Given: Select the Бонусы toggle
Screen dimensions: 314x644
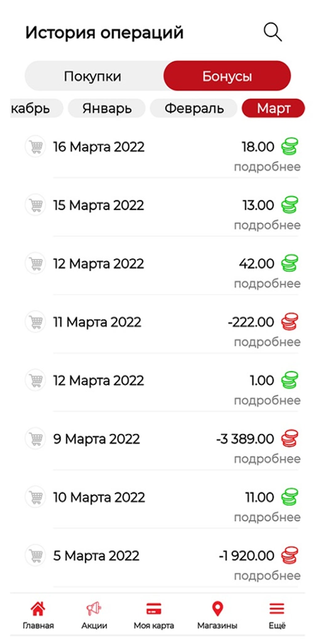Looking at the screenshot, I should pos(227,76).
